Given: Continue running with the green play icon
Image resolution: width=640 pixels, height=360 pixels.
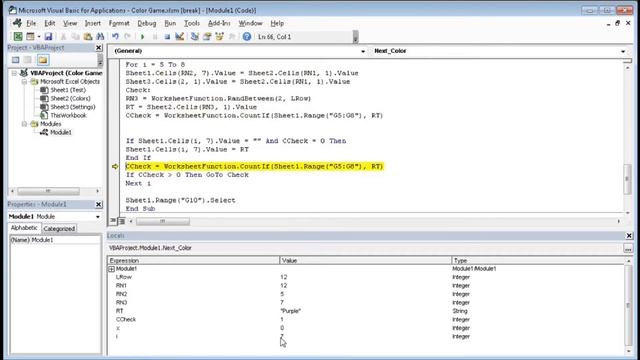Looking at the screenshot, I should tap(142, 37).
